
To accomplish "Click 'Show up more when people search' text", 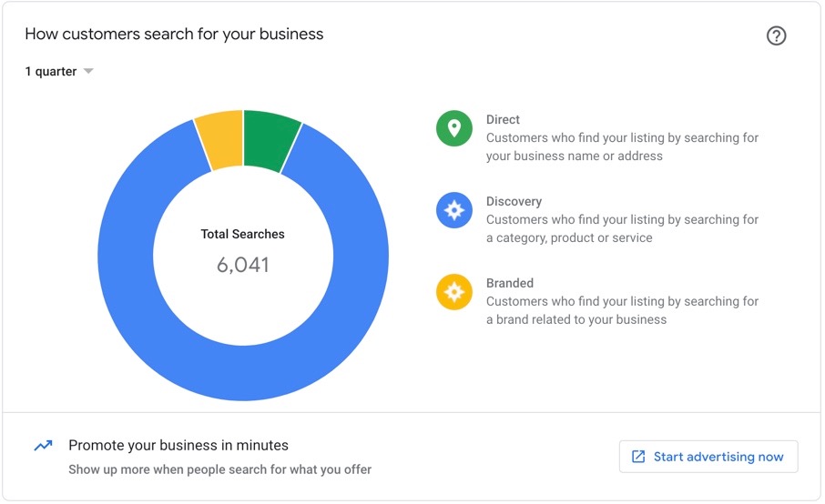I will (220, 469).
